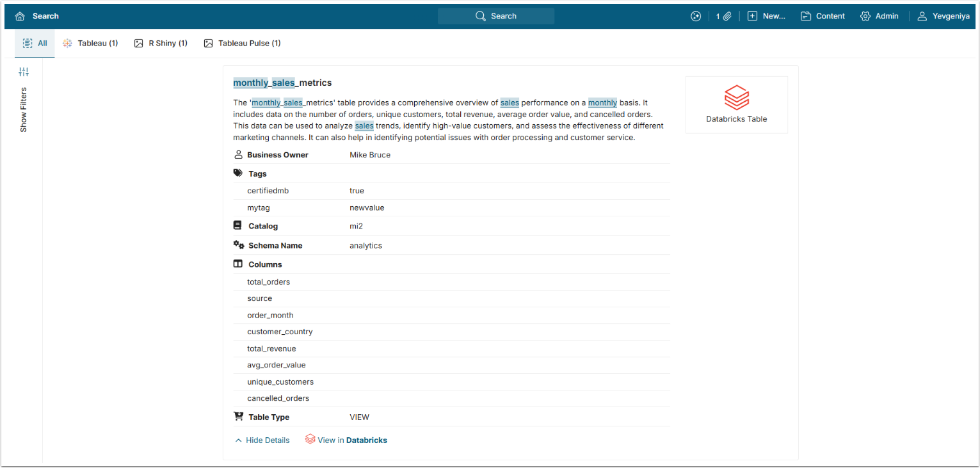980x468 pixels.
Task: Click the home icon in the top bar
Action: coord(20,16)
